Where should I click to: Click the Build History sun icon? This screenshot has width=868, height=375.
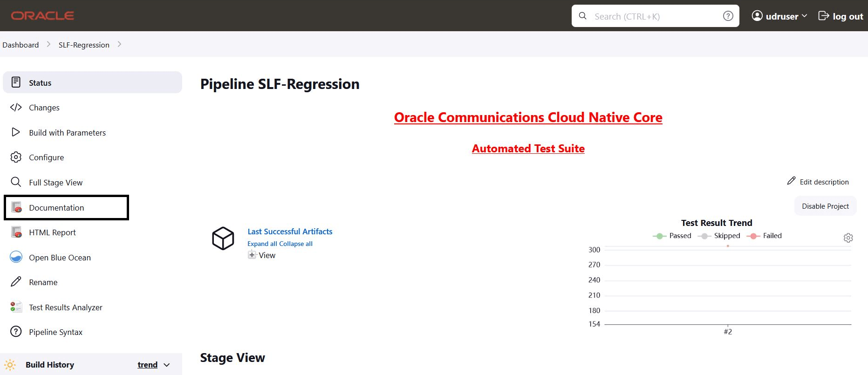point(10,364)
